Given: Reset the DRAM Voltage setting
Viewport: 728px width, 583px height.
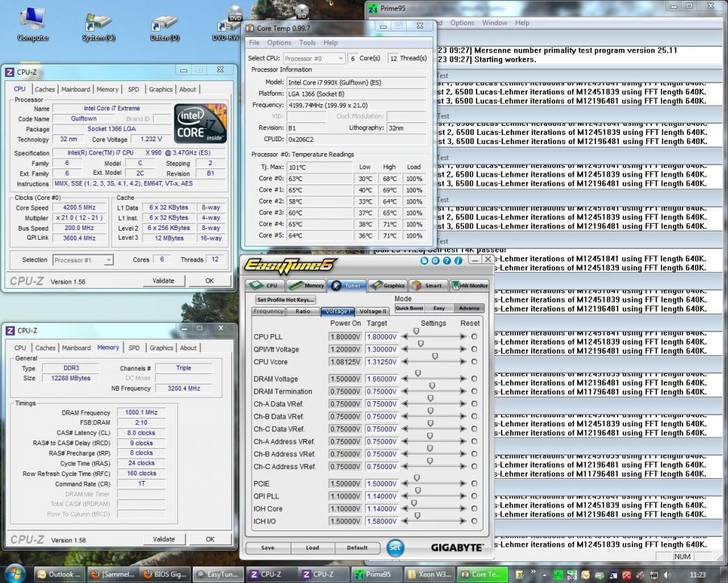Looking at the screenshot, I should click(x=474, y=379).
